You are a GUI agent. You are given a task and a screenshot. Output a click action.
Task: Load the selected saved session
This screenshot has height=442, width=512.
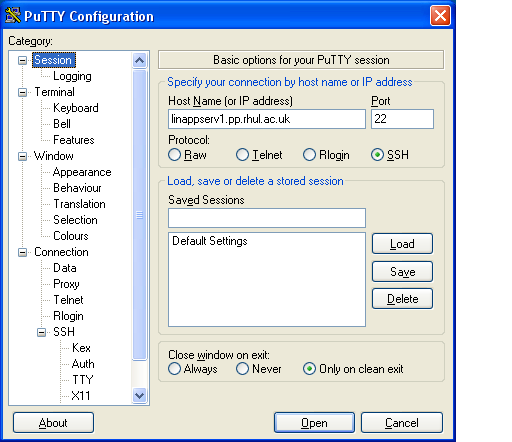click(x=402, y=244)
